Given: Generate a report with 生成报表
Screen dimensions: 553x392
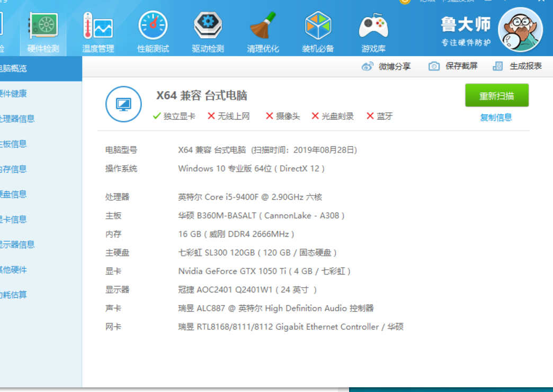Looking at the screenshot, I should tap(517, 66).
